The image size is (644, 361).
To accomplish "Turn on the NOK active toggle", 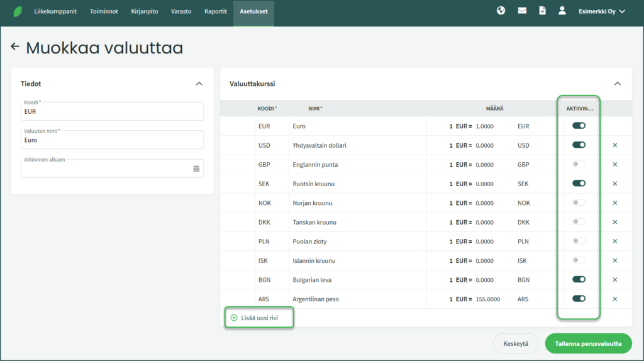I will 579,203.
